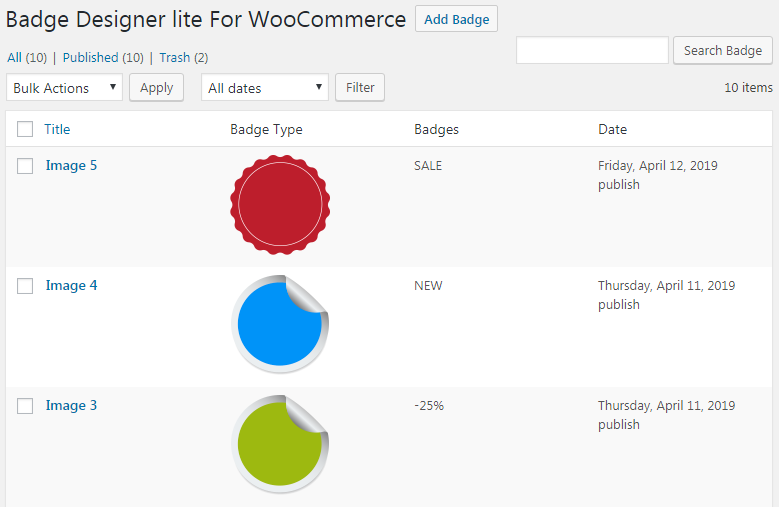
Task: Click the Badges column header
Action: point(437,129)
